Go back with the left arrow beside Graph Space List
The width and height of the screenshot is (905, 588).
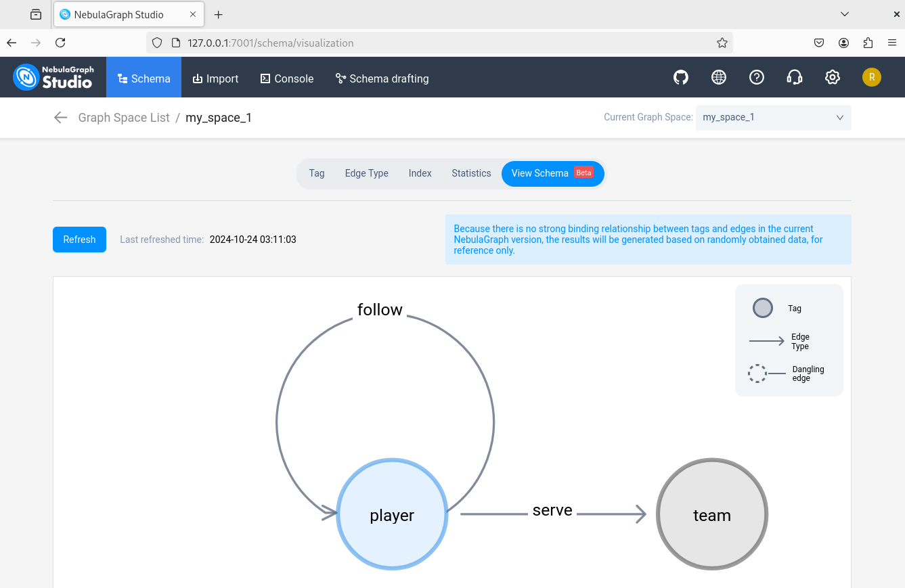(x=60, y=118)
